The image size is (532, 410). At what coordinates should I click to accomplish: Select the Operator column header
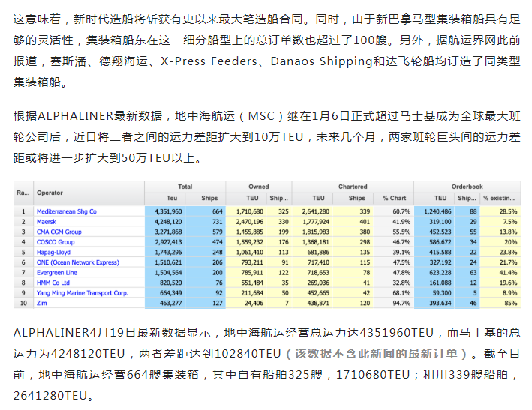coord(89,193)
